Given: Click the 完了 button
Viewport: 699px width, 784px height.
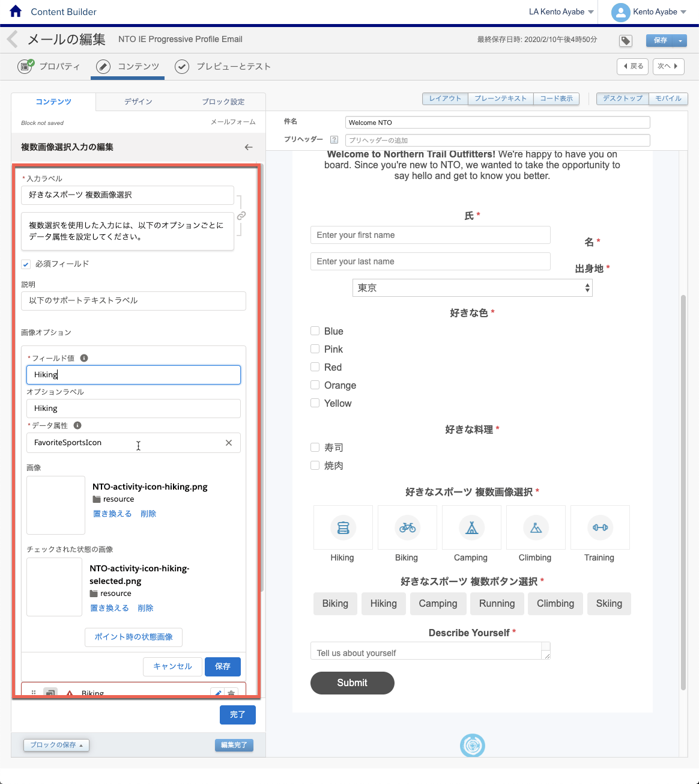Looking at the screenshot, I should pos(238,715).
